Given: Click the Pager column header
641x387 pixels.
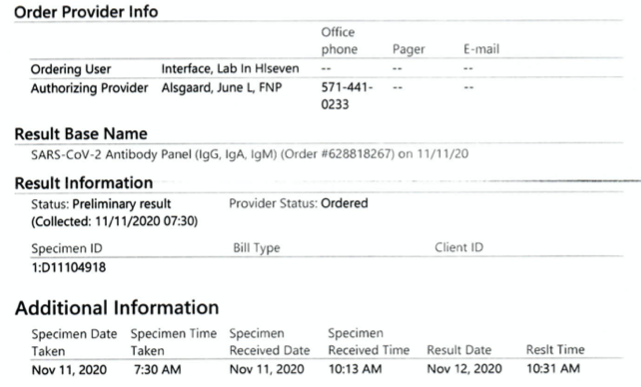Looking at the screenshot, I should click(408, 49).
